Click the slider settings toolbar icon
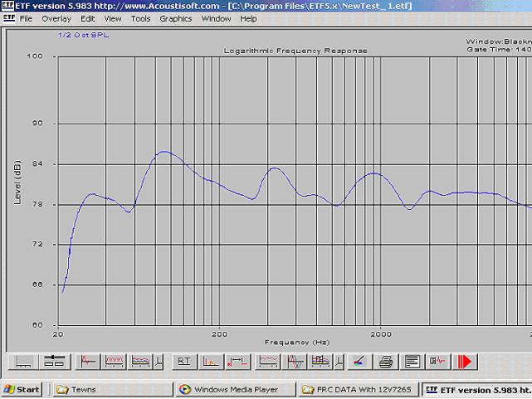Screen dimensions: 532x399 pyautogui.click(x=55, y=361)
